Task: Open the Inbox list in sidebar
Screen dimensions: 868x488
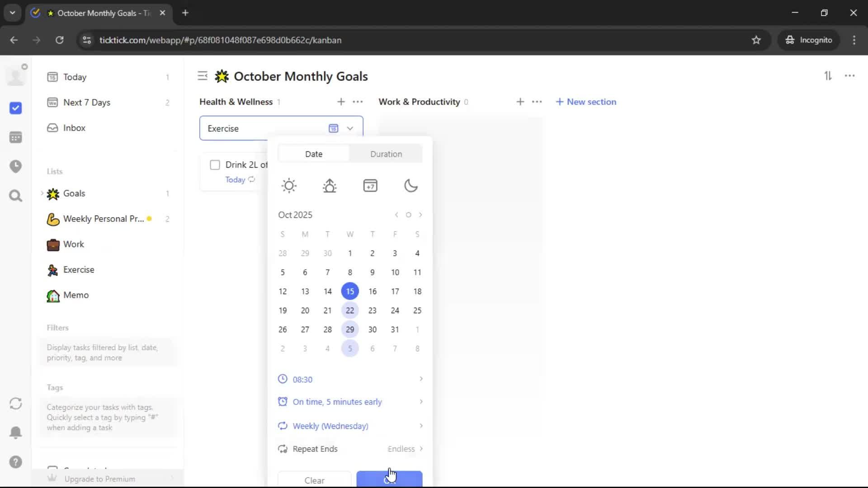Action: 74,128
